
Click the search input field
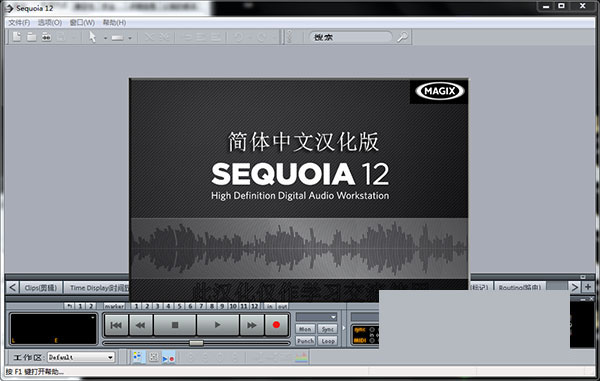click(351, 37)
